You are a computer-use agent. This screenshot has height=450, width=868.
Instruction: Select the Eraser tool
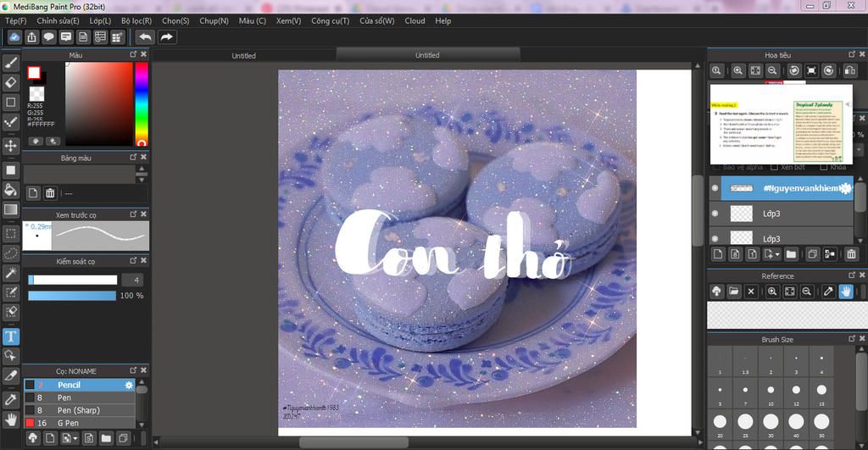[x=10, y=82]
